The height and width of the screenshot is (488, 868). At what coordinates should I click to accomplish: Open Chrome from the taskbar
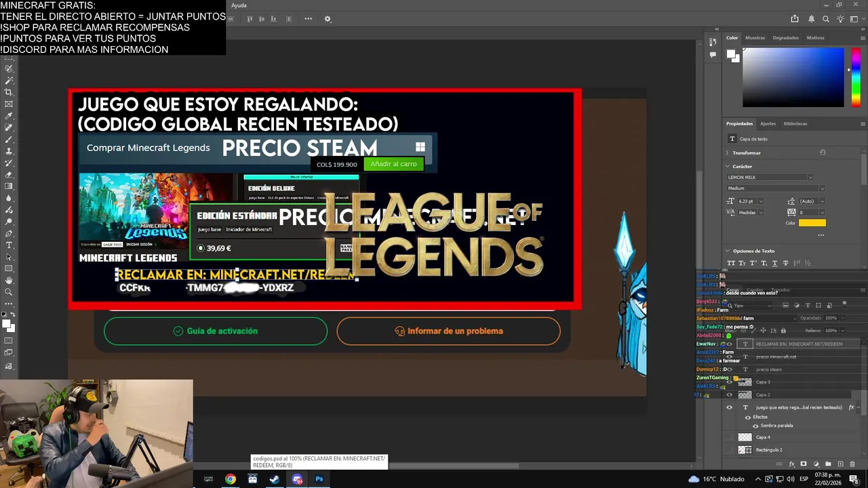coord(231,479)
